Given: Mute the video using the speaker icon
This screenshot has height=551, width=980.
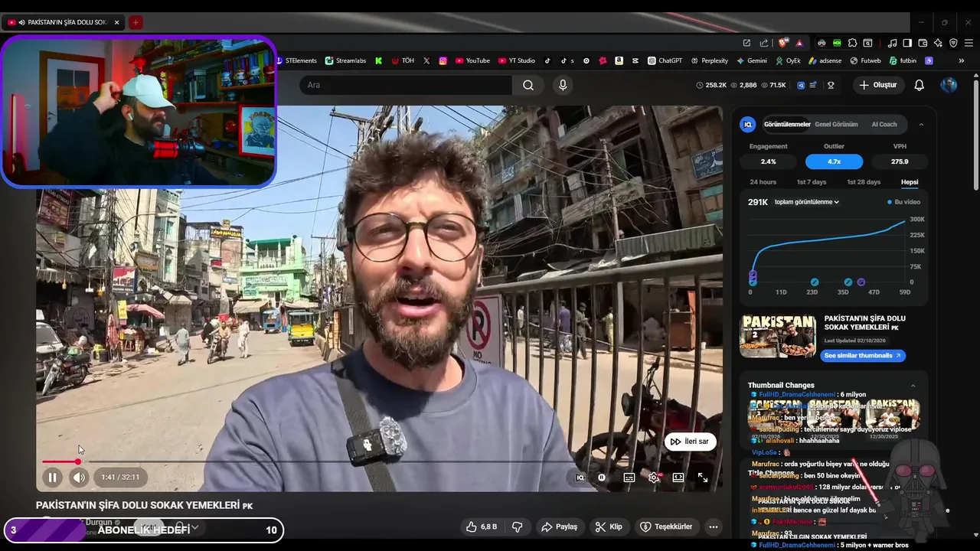Looking at the screenshot, I should tap(79, 478).
